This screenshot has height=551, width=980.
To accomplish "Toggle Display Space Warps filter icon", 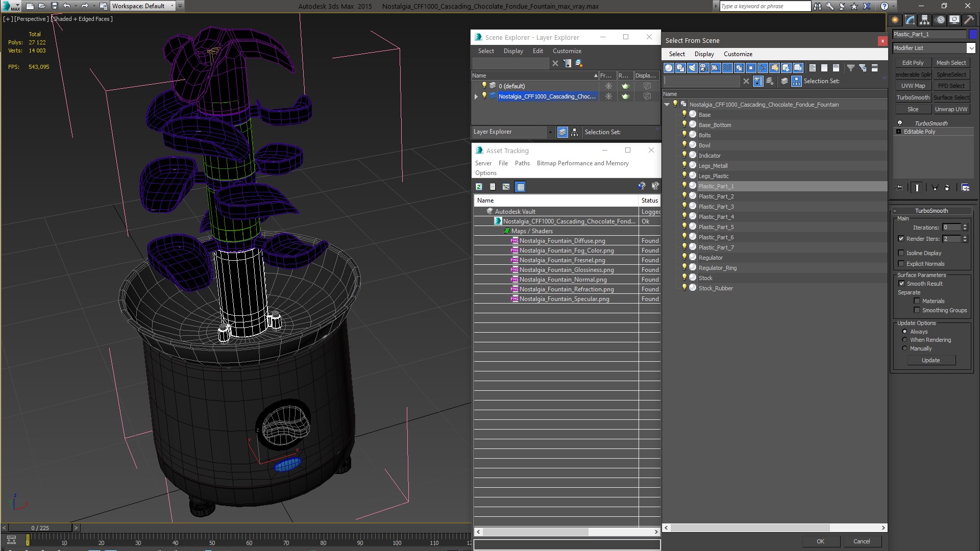I will click(x=727, y=68).
